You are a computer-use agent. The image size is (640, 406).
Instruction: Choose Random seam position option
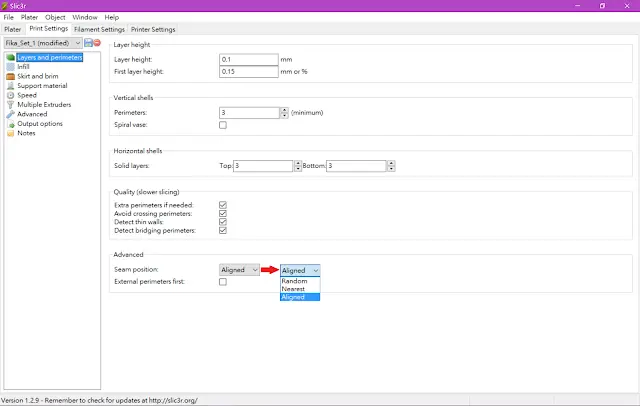pyautogui.click(x=300, y=281)
